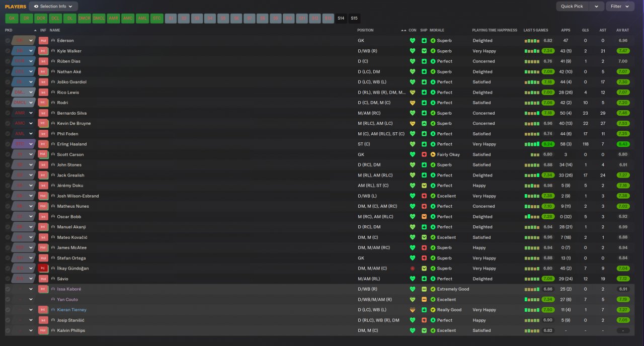
Task: Toggle the picked checkmark for Scott Carson
Action: tap(8, 154)
